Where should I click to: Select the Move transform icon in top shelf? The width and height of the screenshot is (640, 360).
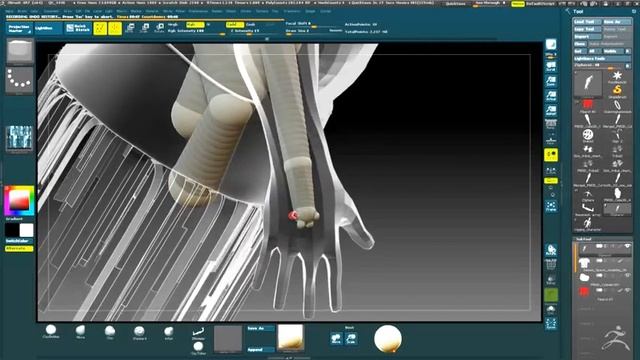point(130,28)
